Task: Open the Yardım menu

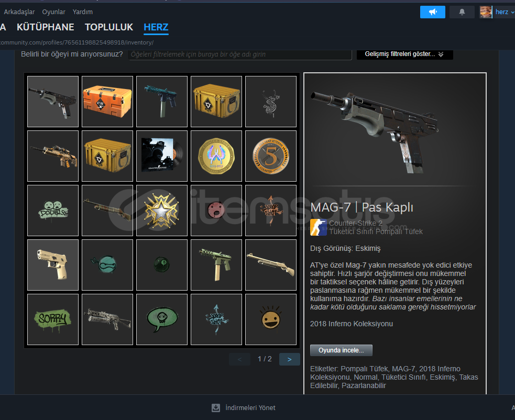Action: [82, 12]
